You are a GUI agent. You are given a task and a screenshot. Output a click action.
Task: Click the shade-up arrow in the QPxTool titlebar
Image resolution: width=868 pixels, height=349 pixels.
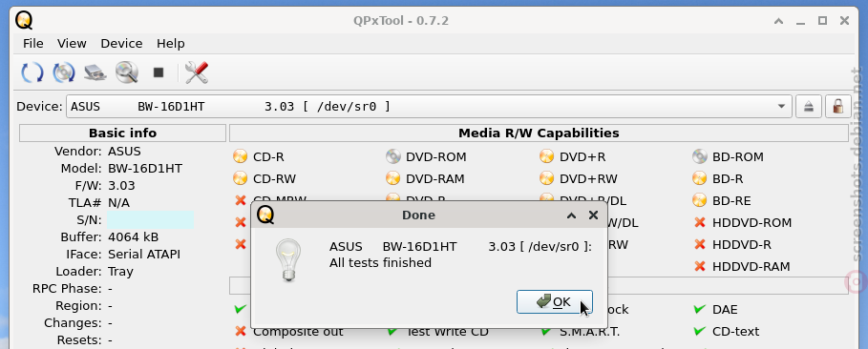click(x=779, y=21)
